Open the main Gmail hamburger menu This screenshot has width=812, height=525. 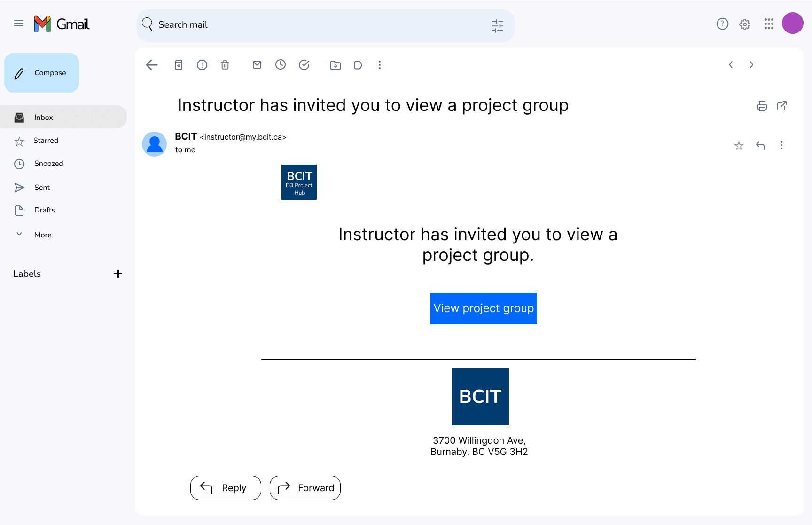pyautogui.click(x=19, y=23)
